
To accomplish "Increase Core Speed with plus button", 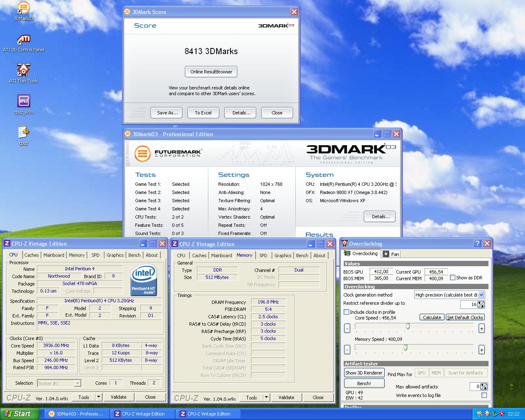I will pyautogui.click(x=482, y=328).
